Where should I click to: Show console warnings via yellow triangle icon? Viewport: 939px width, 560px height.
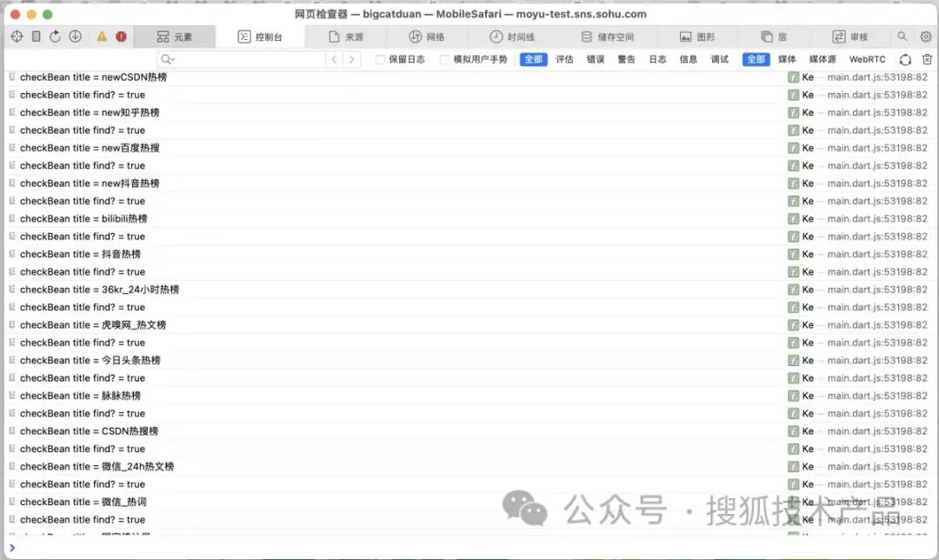[x=102, y=37]
